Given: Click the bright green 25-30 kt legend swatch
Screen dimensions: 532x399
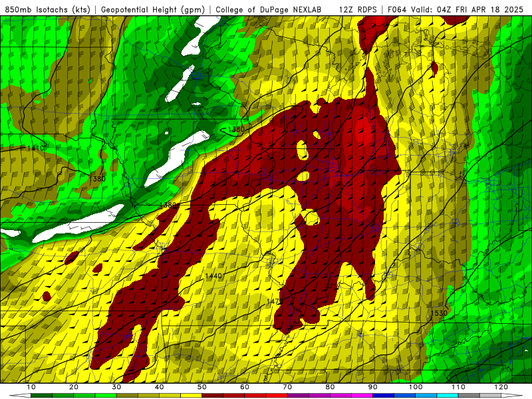Looking at the screenshot, I should click(106, 396).
